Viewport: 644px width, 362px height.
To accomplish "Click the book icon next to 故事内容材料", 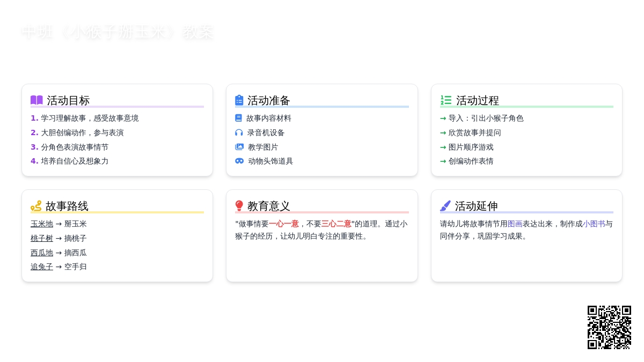I will pyautogui.click(x=238, y=118).
